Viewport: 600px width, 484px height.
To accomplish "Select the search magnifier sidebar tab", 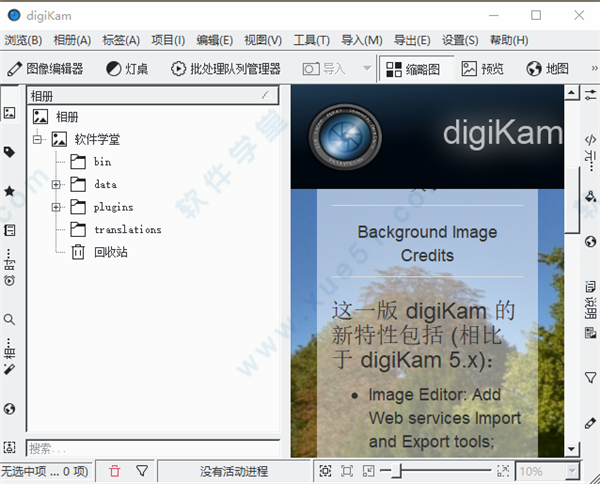I will (10, 319).
